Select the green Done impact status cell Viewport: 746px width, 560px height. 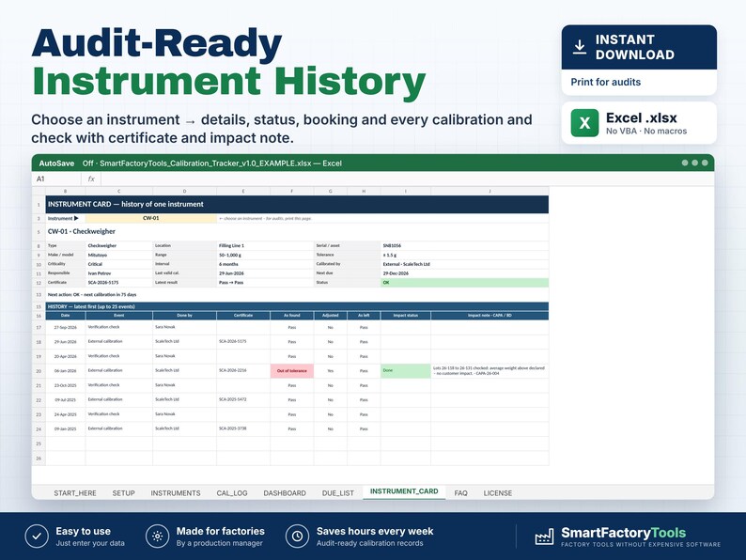click(x=405, y=370)
